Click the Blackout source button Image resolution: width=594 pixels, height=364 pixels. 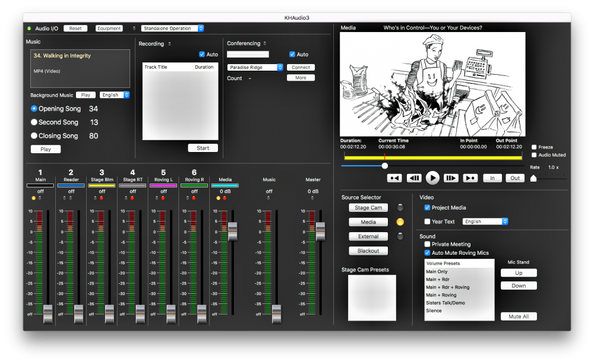(368, 251)
